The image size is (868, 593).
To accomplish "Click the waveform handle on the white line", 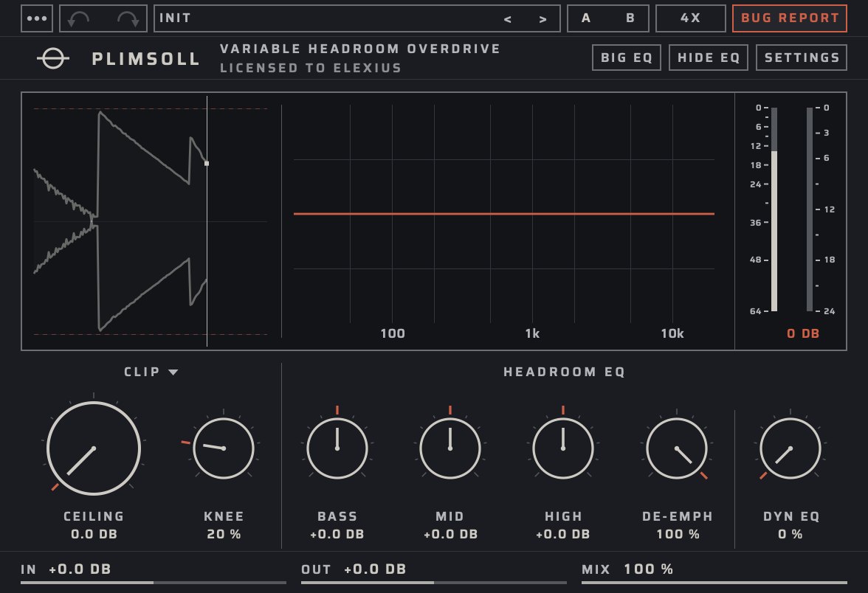I will point(207,163).
